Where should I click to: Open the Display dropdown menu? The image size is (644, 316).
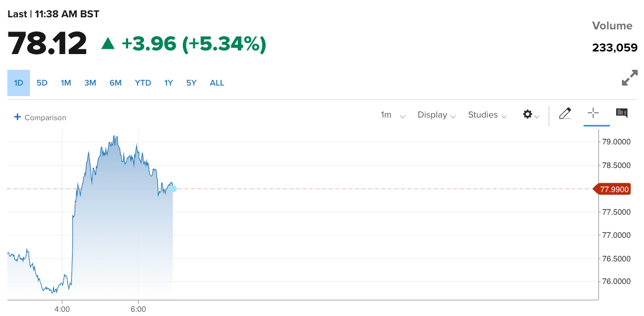tap(437, 115)
